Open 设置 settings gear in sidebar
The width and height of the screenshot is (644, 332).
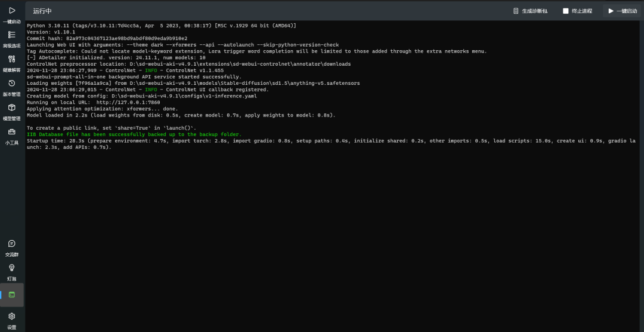pos(11,321)
